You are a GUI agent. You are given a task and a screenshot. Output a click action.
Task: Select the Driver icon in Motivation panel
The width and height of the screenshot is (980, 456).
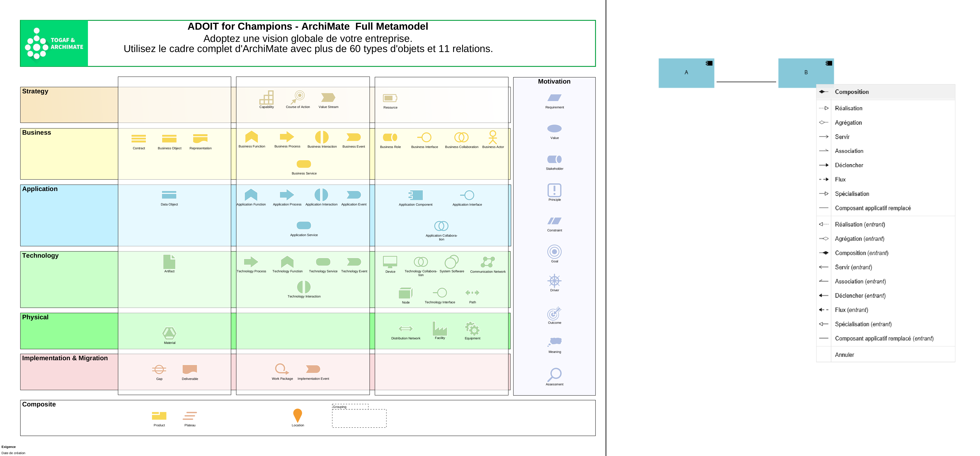click(x=554, y=281)
